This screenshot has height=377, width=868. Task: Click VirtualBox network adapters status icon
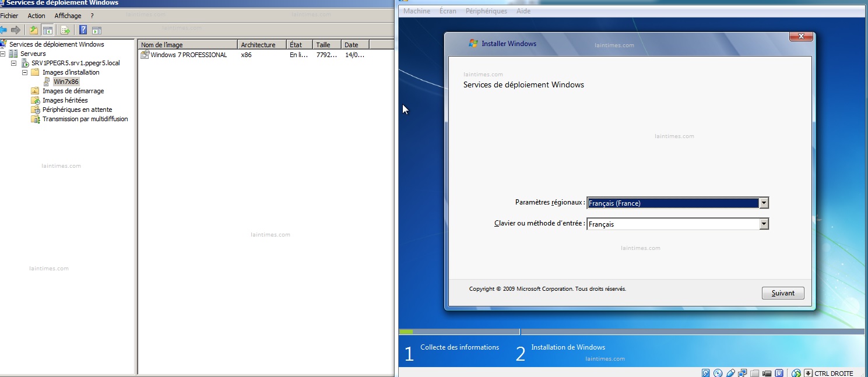point(743,373)
